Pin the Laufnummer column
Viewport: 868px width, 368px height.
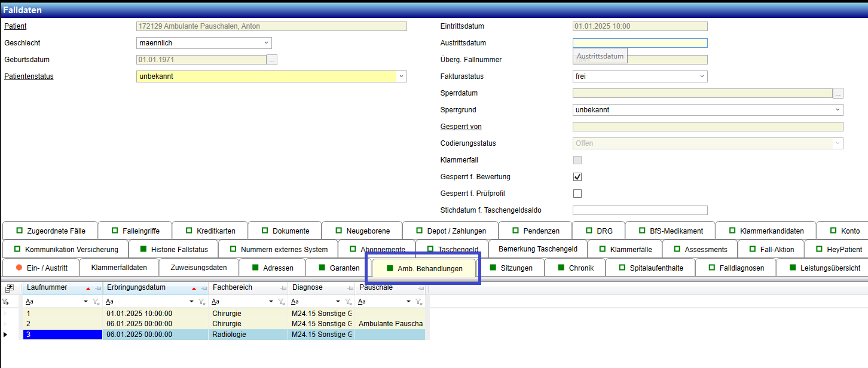(x=98, y=288)
